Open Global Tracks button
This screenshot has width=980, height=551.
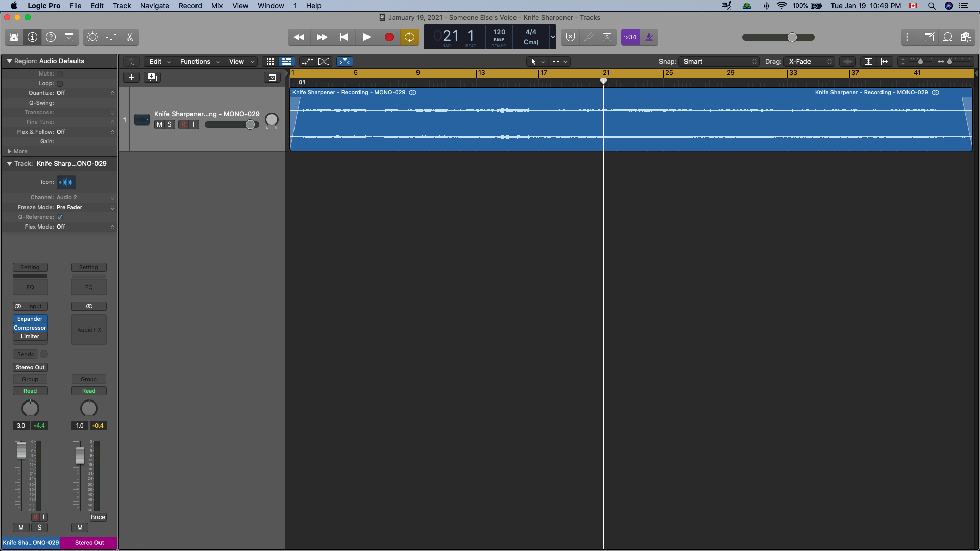pos(272,78)
